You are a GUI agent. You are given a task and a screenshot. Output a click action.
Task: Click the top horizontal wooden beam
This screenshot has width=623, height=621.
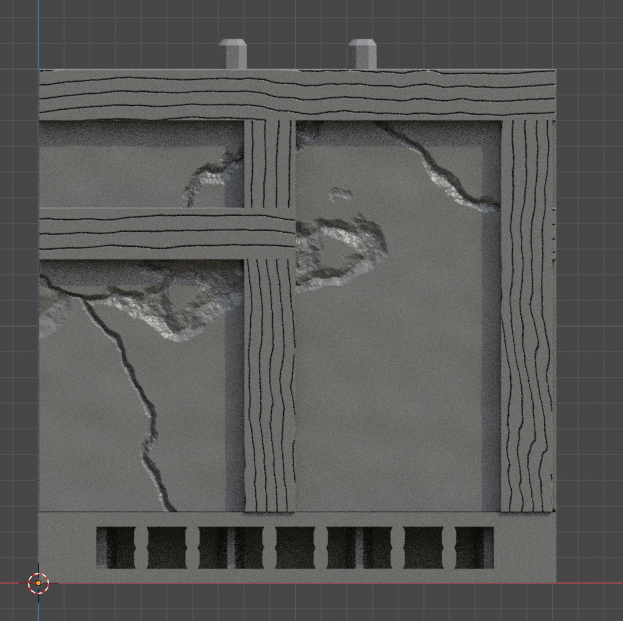point(297,95)
